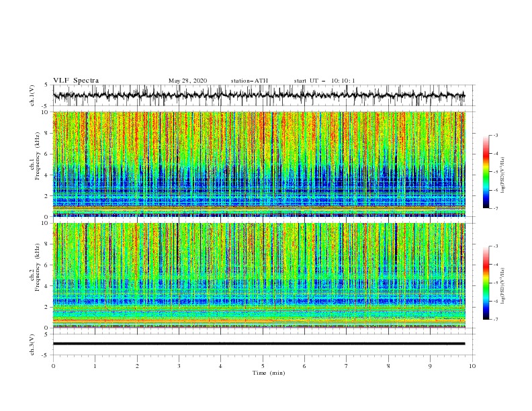The image size is (532, 411).
Task: Click the "2" frequency tick of ch.2 panel
Action: pos(47,307)
